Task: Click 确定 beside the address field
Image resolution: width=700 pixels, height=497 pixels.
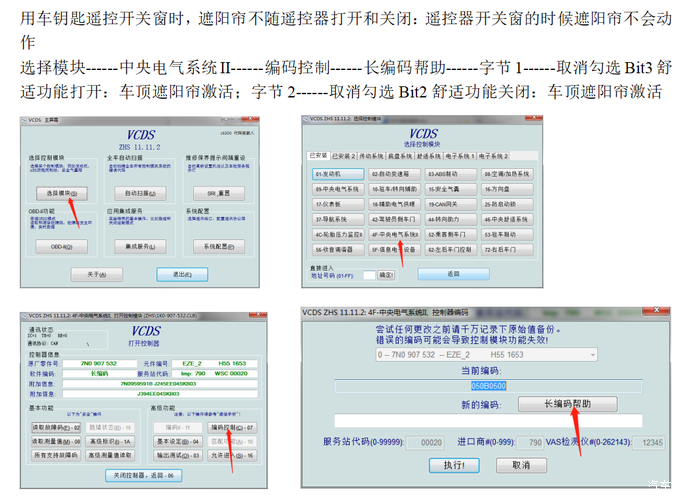Action: [386, 275]
